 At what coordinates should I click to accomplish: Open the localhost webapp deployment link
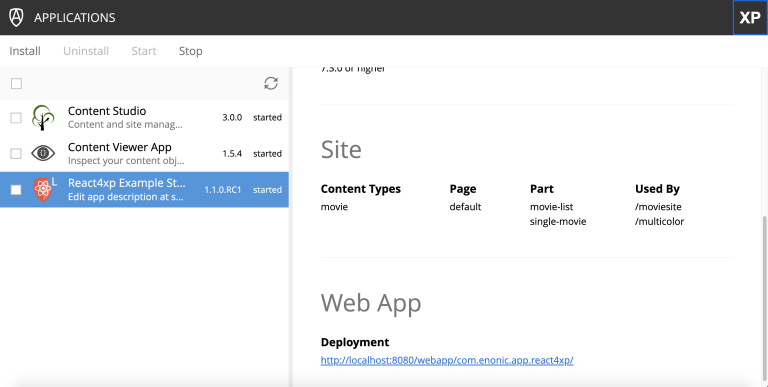pos(447,360)
